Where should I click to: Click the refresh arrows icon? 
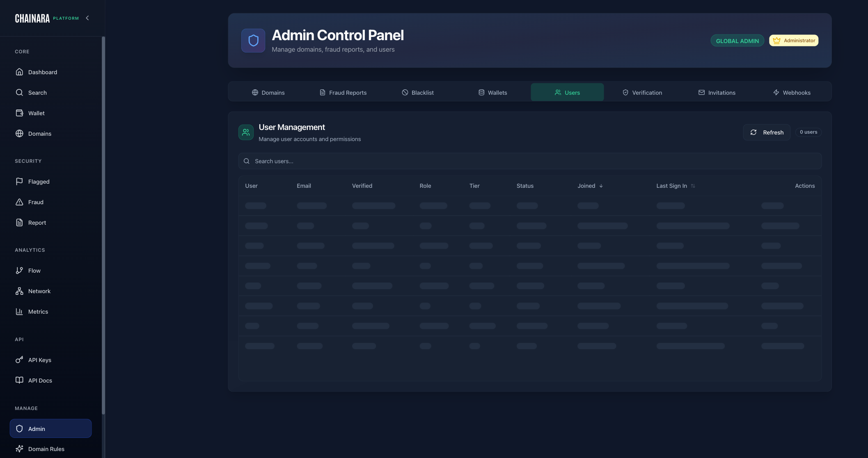(753, 132)
